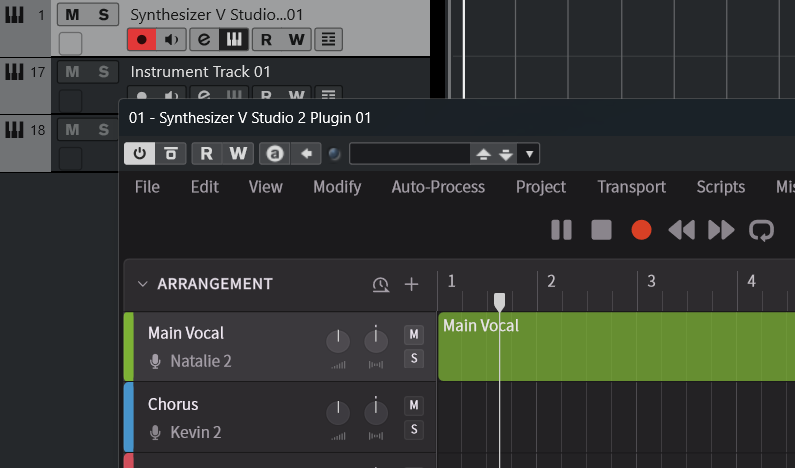Open the View menu

click(266, 187)
